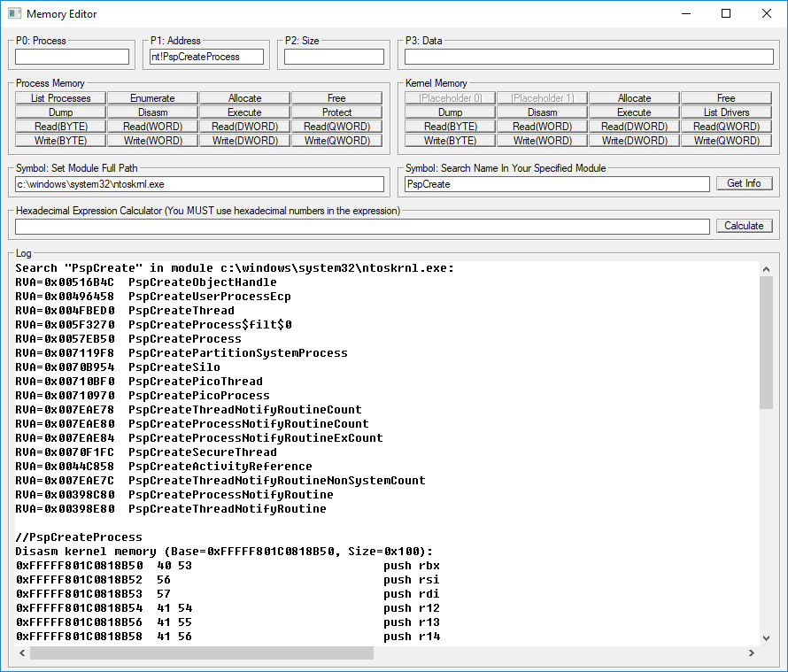Image resolution: width=788 pixels, height=672 pixels.
Task: Click Read(BYTE) in Process Memory
Action: pos(61,126)
